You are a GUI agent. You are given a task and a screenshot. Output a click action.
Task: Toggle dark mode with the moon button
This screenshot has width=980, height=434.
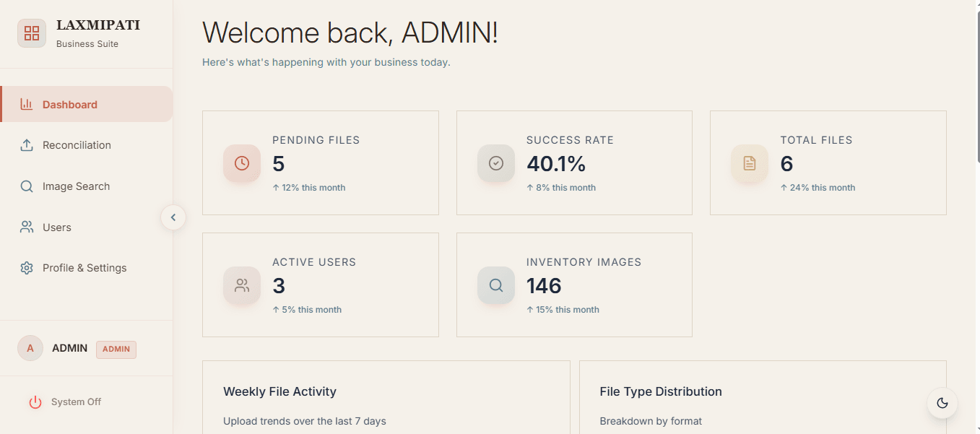[942, 403]
